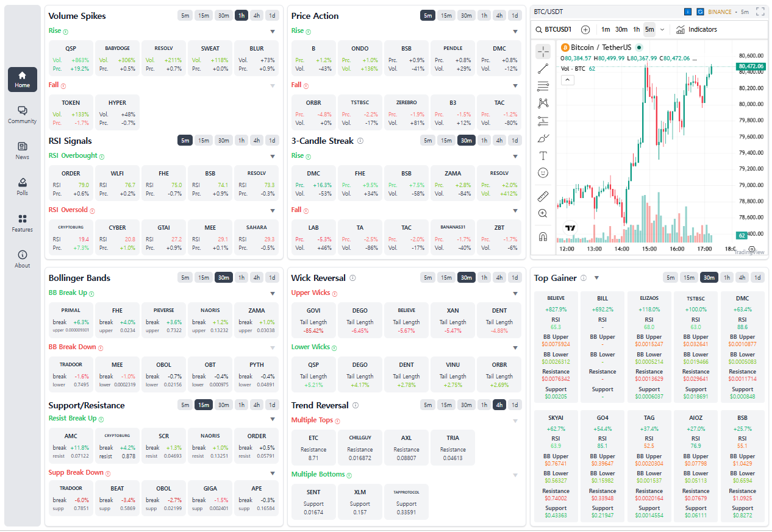This screenshot has width=772, height=532.
Task: Click info icon beside Wick Reversal title
Action: click(352, 278)
